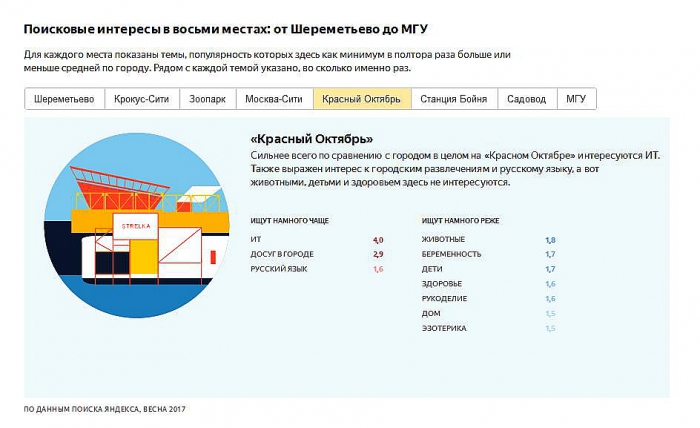Image resolution: width=700 pixels, height=428 pixels.
Task: Click the value 4,0 next to ИТ
Action: (x=378, y=240)
